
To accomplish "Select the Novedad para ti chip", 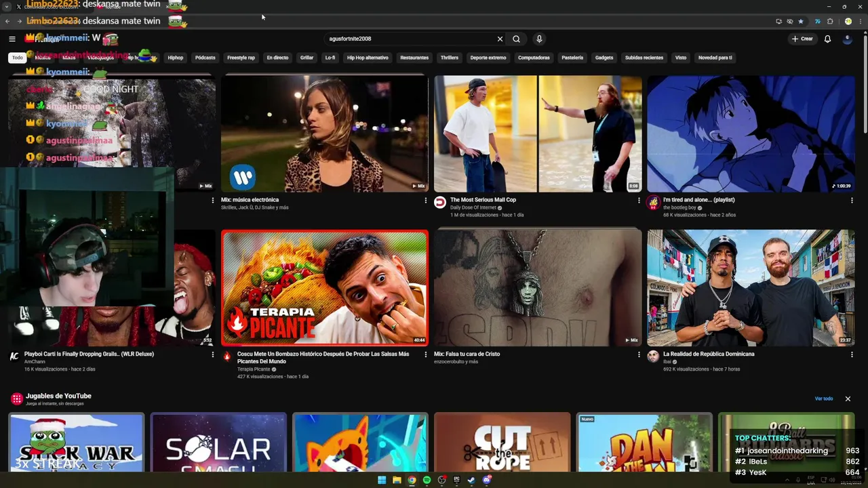I will coord(715,58).
